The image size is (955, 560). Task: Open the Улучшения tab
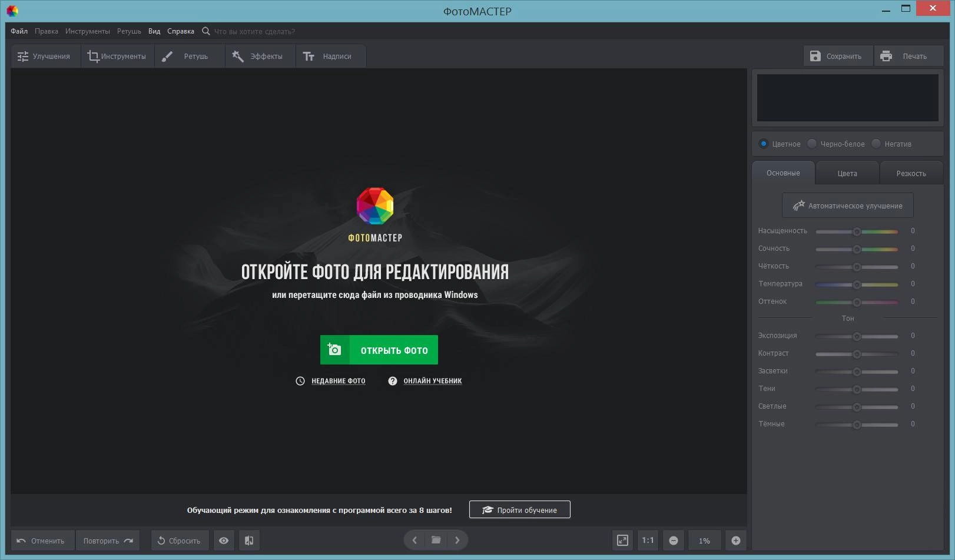pos(45,56)
